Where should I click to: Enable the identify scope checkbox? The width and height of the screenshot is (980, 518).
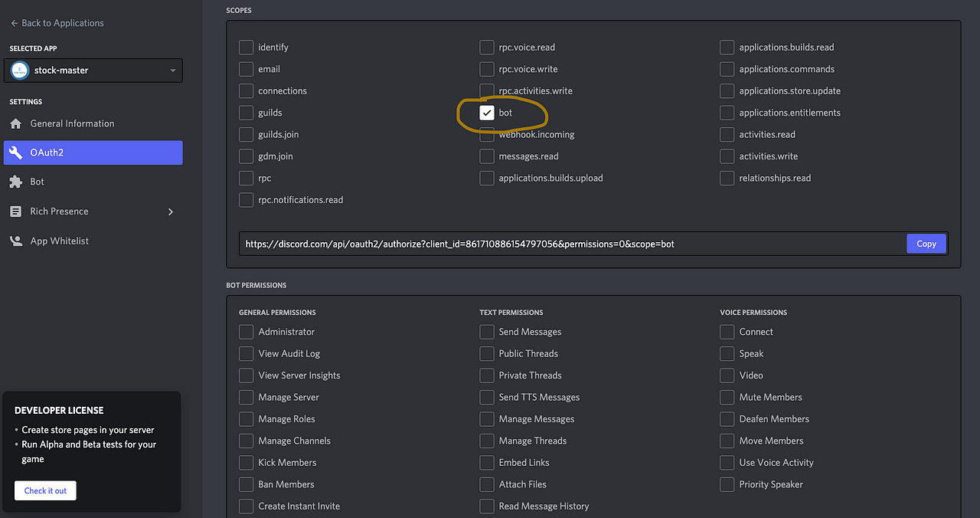(246, 48)
